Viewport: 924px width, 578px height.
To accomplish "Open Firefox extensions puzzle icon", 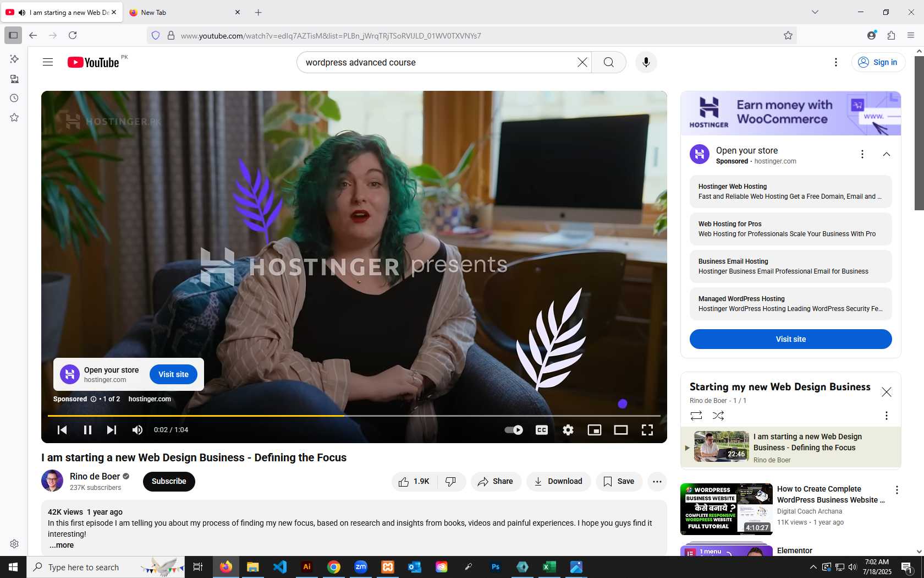I will point(892,35).
